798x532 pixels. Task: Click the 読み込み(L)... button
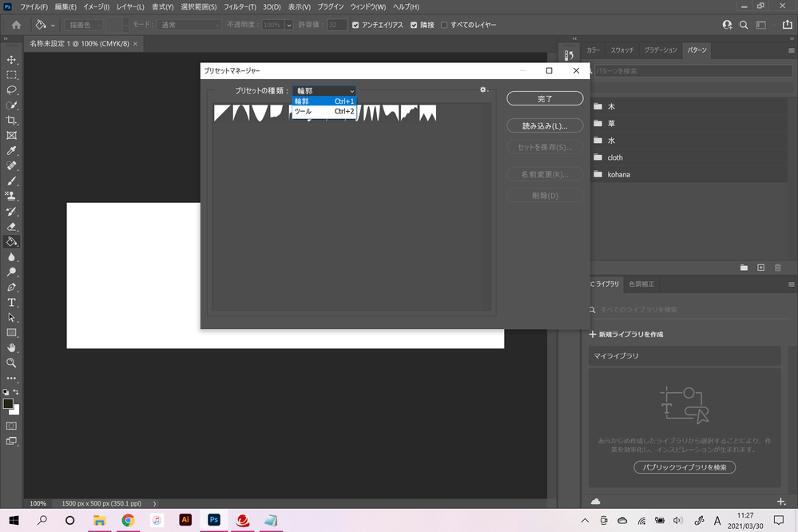pyautogui.click(x=545, y=125)
